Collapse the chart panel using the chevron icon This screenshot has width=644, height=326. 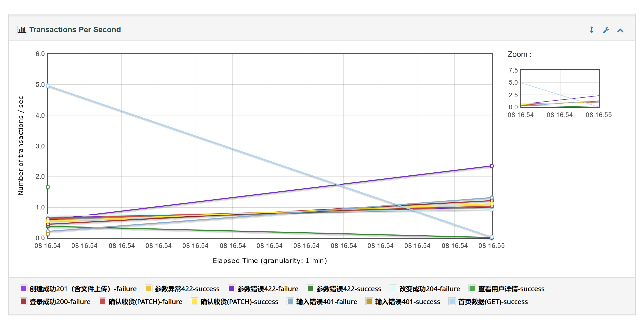[620, 30]
